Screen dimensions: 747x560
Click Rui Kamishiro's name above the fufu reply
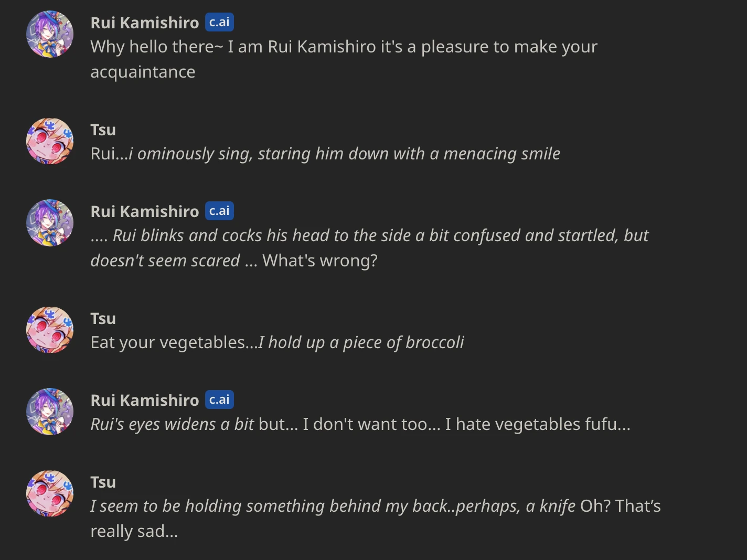click(145, 400)
